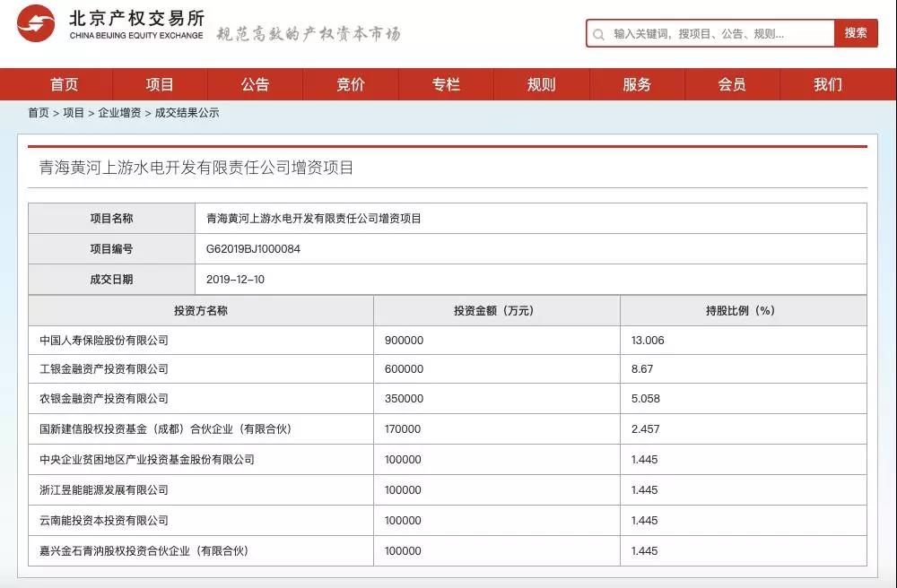
Task: Click the 项目 breadcrumb link
Action: click(74, 113)
